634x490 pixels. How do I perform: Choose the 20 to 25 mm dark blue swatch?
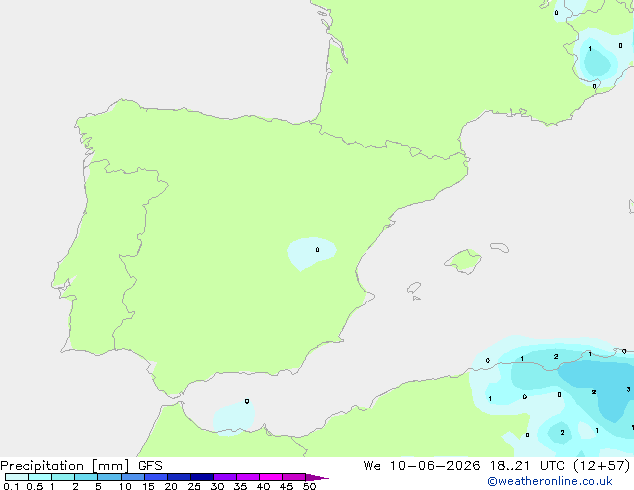click(x=179, y=477)
